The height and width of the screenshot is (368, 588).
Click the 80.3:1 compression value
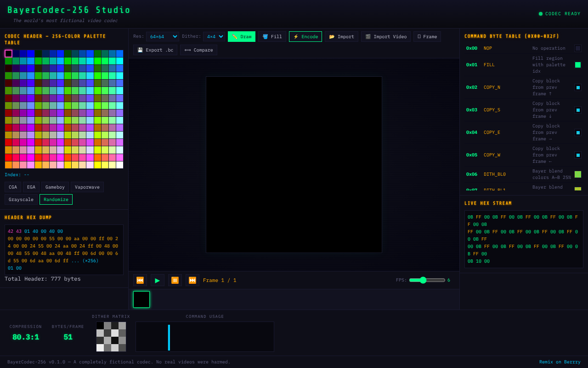click(x=26, y=337)
